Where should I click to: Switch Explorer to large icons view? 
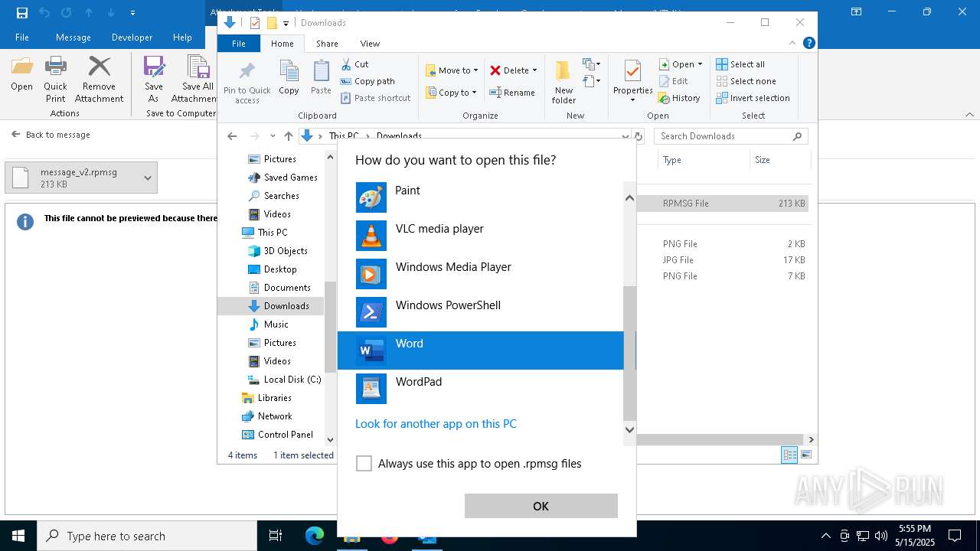pyautogui.click(x=806, y=455)
